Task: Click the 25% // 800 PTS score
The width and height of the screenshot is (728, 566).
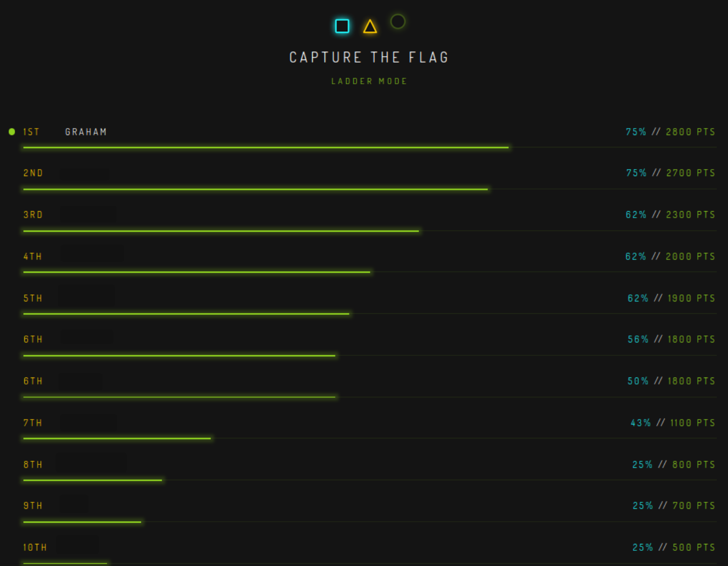Action: click(x=674, y=464)
